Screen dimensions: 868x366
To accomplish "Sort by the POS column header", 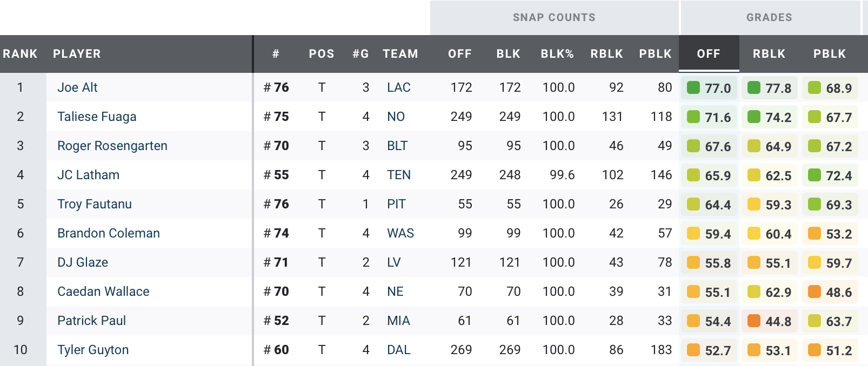I will pos(322,54).
